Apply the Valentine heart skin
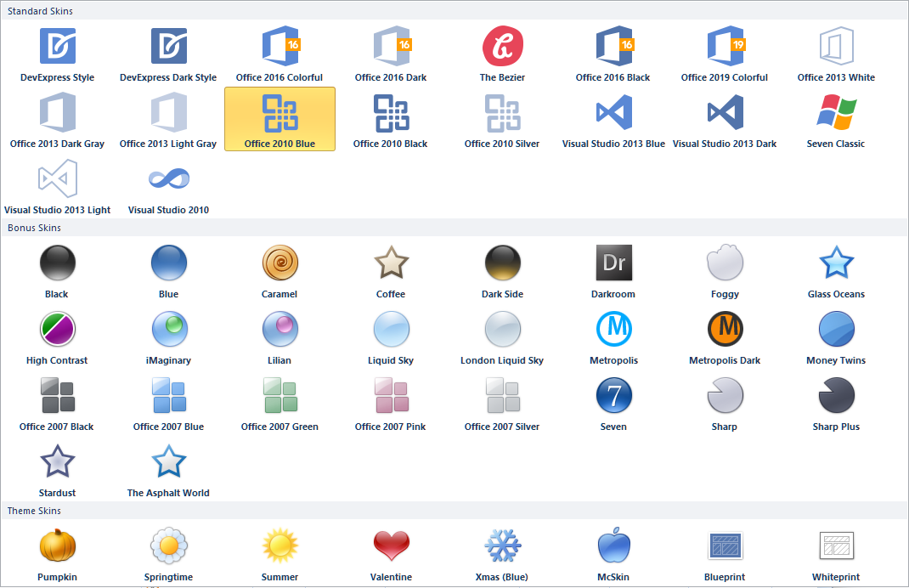 coord(391,546)
